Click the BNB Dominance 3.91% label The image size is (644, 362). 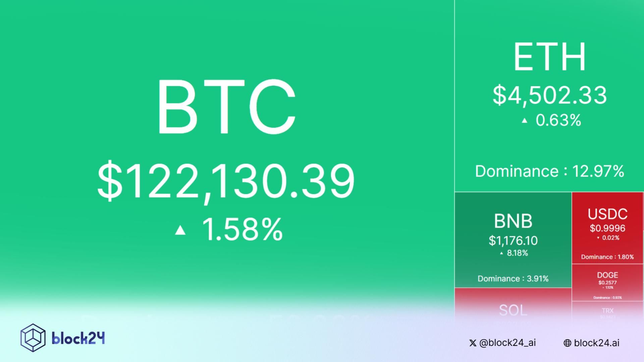click(513, 279)
